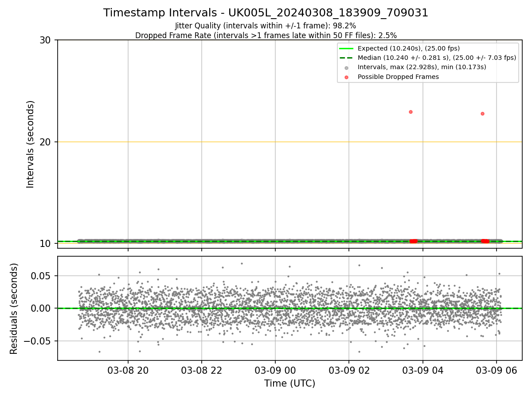Click the 'Residuals (seconds)' y-axis label

click(14, 309)
